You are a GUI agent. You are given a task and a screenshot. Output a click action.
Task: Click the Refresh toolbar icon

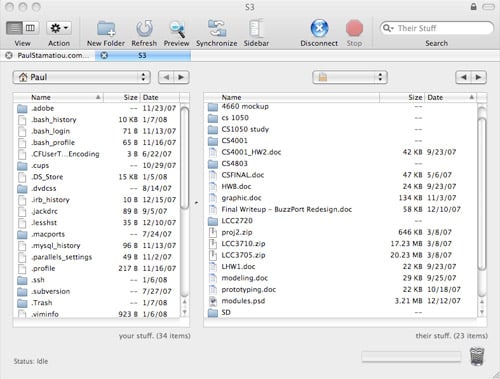coord(144,29)
